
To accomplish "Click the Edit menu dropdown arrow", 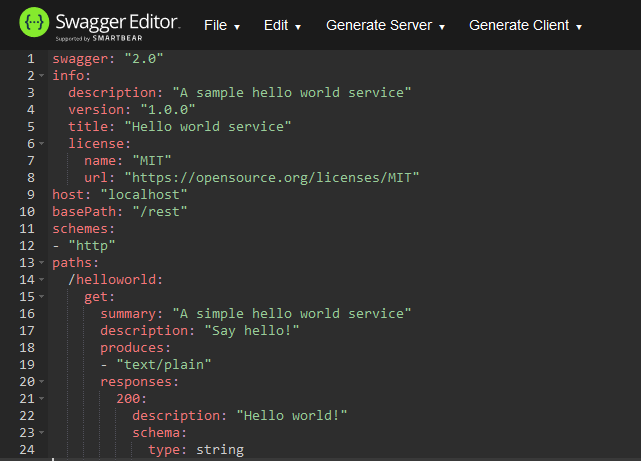I will click(x=298, y=27).
